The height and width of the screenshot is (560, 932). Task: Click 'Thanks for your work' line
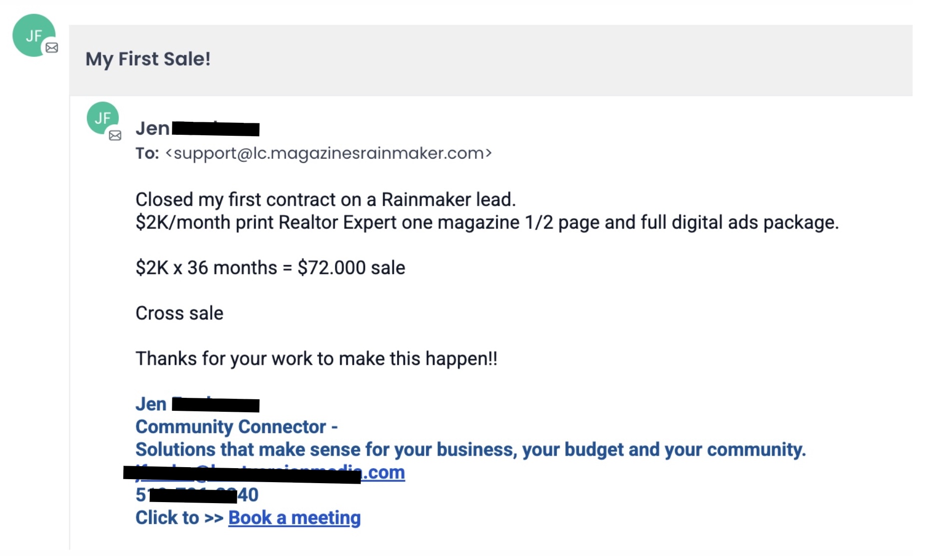[x=316, y=359]
